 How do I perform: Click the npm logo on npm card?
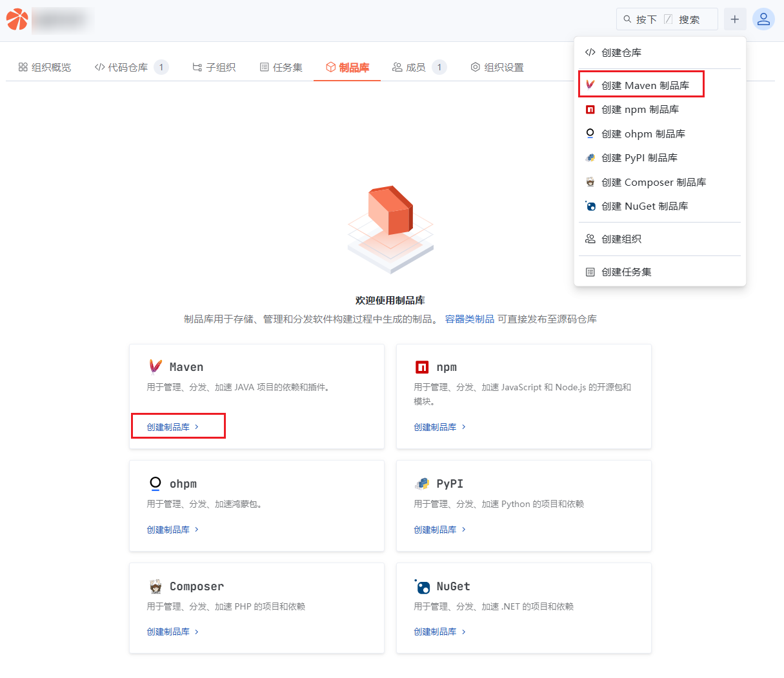422,367
